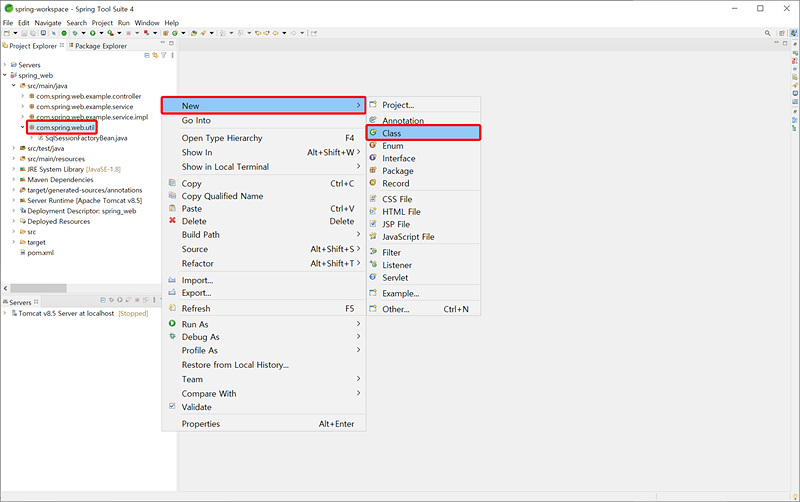Expand the Servers project node
This screenshot has height=502, width=800.
[5, 65]
